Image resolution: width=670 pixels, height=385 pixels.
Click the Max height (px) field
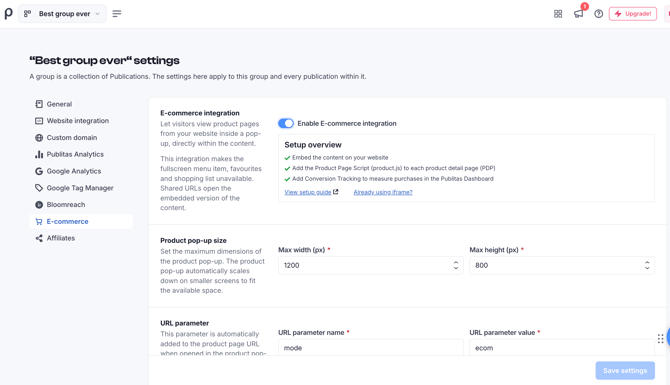562,265
